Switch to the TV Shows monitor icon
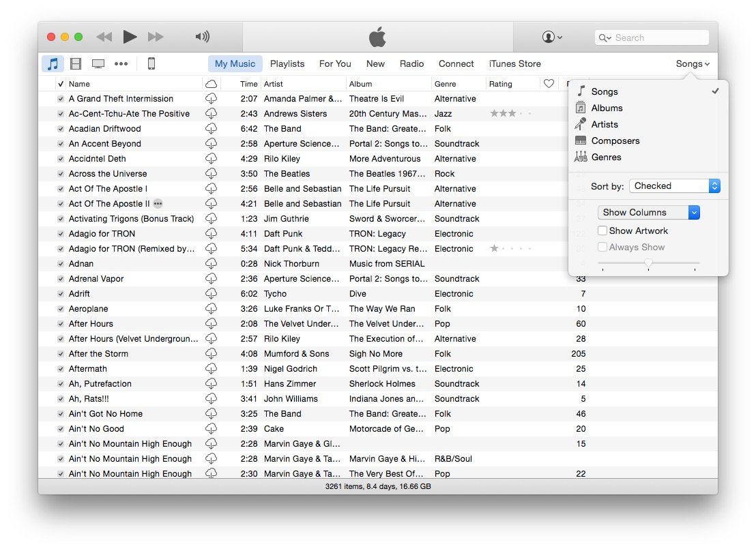The height and width of the screenshot is (549, 756). [98, 63]
